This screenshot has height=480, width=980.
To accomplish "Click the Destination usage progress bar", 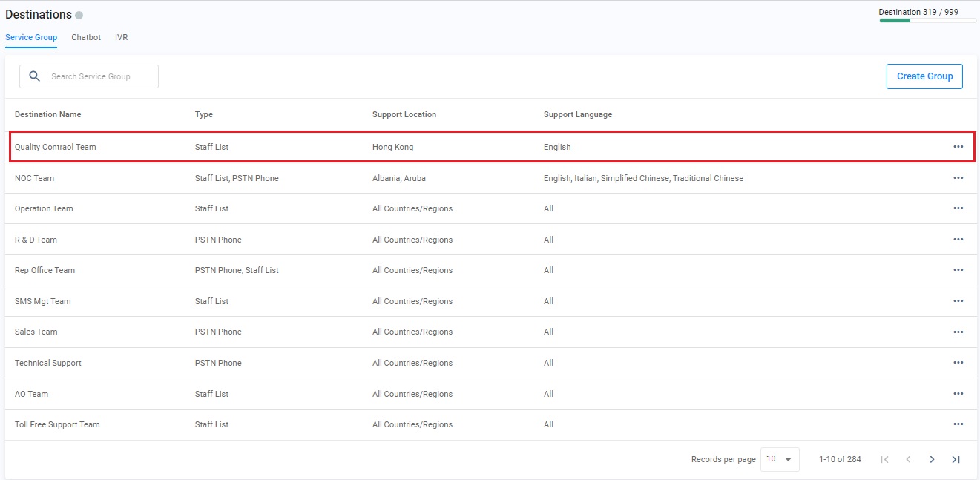I will point(927,21).
